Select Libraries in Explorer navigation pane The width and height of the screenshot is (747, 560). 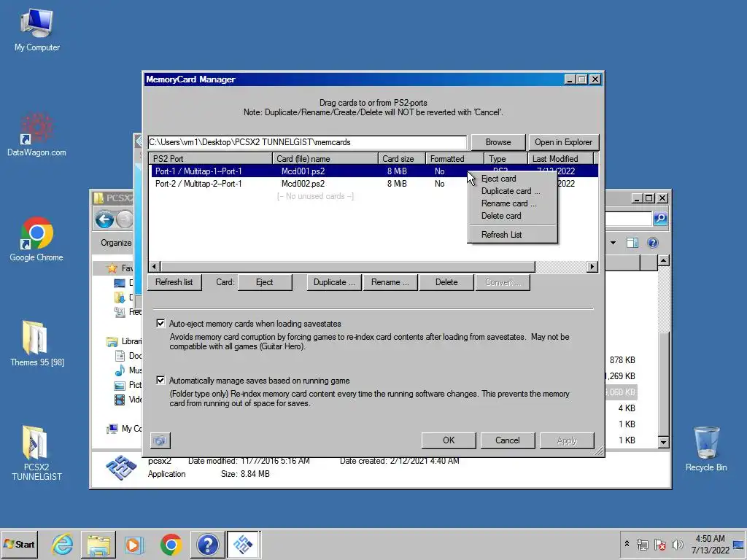tap(125, 341)
